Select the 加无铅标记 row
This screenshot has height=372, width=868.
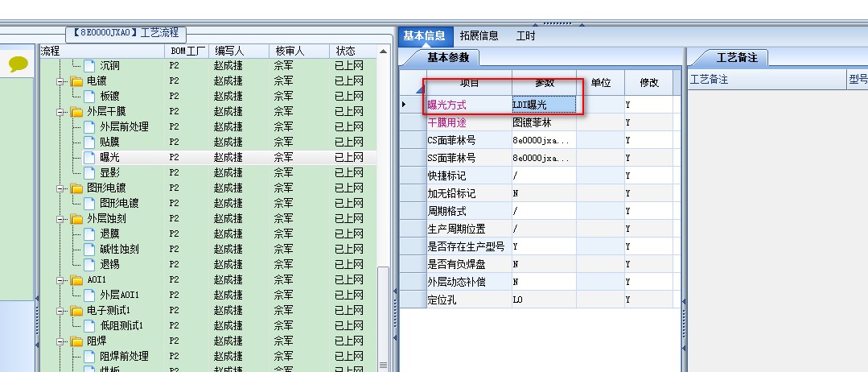[540, 193]
